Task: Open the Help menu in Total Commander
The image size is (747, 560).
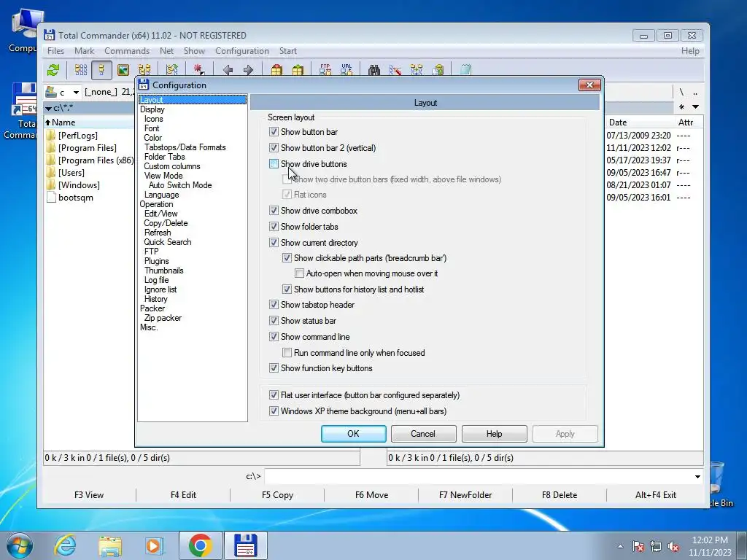Action: point(690,51)
